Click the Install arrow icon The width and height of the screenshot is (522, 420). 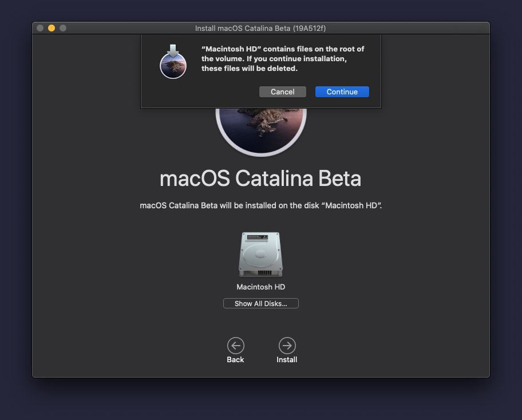point(287,346)
